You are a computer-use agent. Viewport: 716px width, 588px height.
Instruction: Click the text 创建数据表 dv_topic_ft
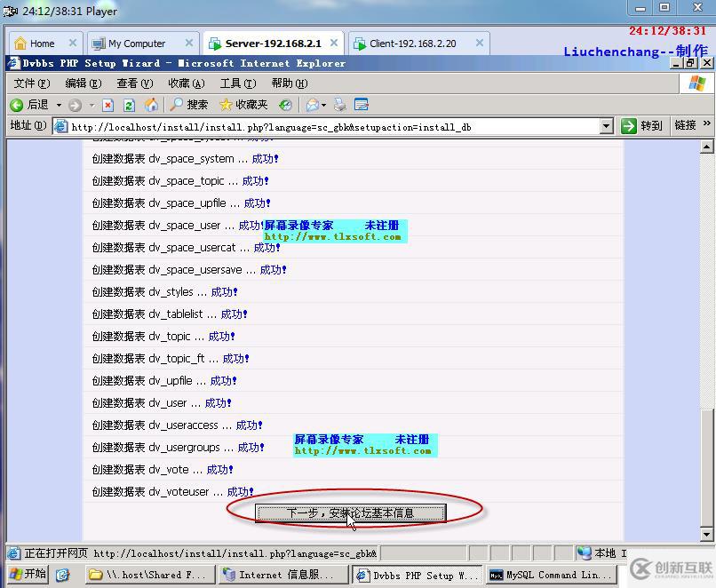click(x=148, y=358)
